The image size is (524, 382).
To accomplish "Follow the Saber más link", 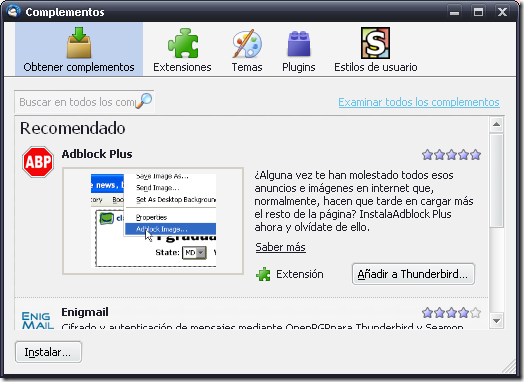I will point(280,247).
